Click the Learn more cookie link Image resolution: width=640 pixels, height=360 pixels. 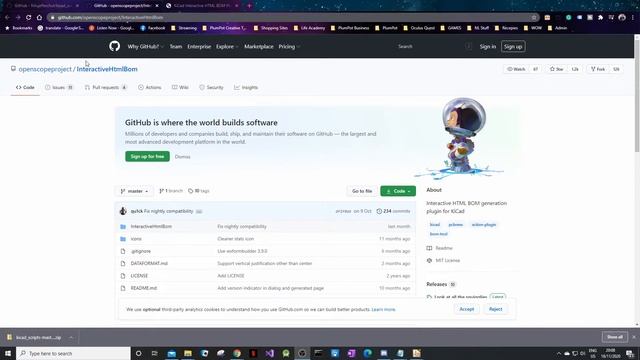click(383, 309)
